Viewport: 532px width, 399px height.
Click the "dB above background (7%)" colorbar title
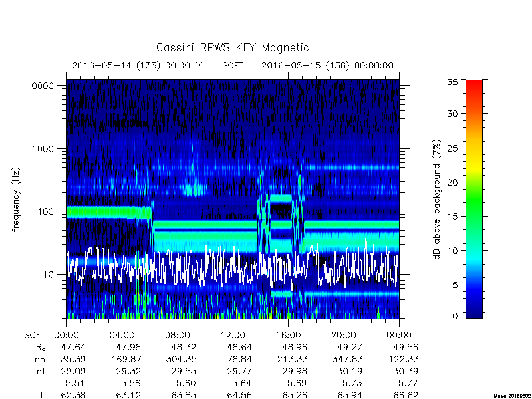click(437, 200)
